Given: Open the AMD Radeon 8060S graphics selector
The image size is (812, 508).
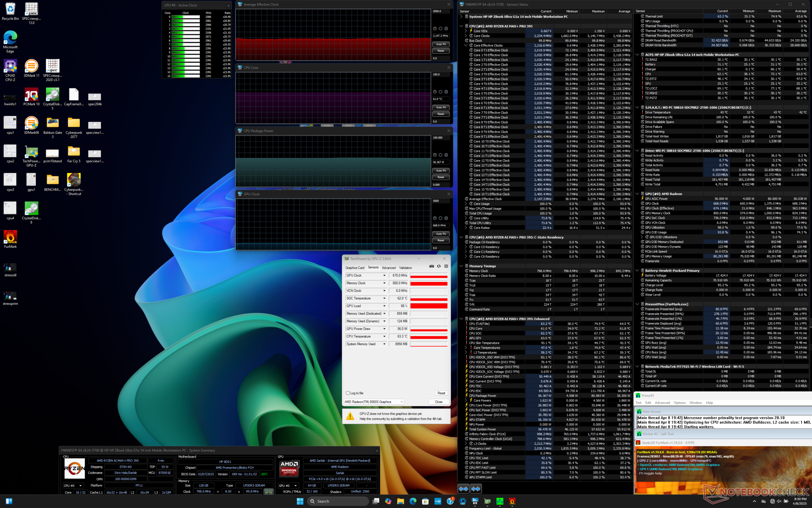Looking at the screenshot, I should point(373,402).
